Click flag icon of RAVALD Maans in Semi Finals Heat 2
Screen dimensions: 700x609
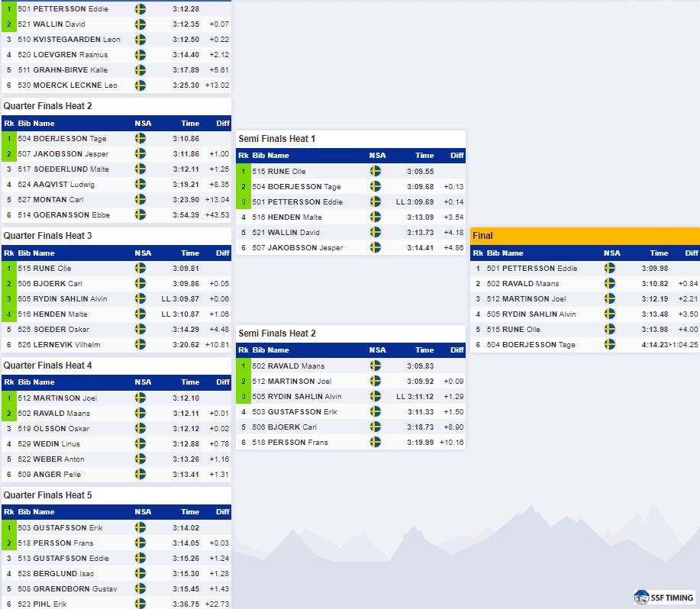375,366
